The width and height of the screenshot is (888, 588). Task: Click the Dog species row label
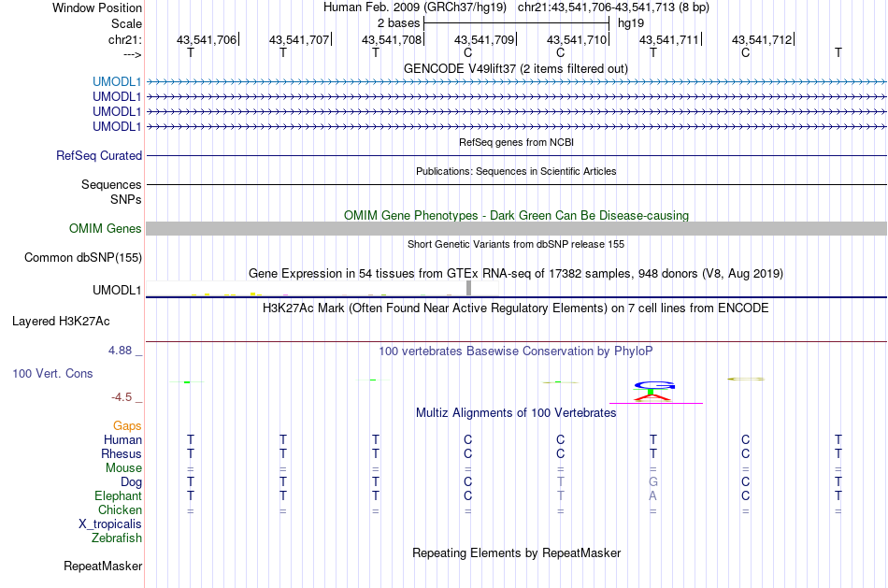pos(132,482)
